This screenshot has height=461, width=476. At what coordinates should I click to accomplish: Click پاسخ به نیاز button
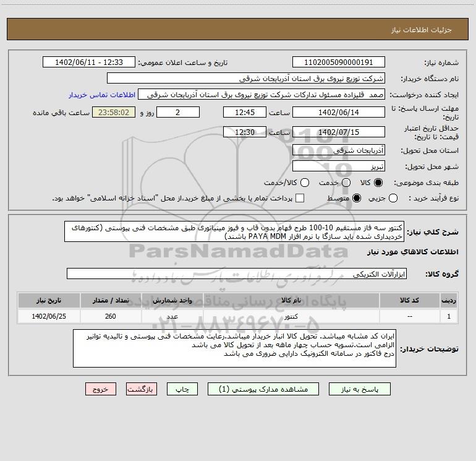(360, 389)
